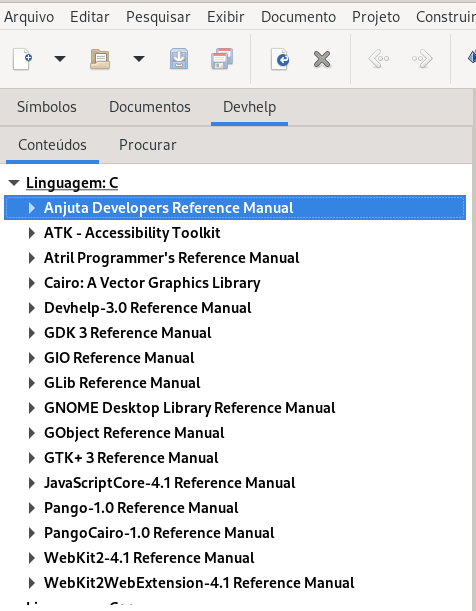The height and width of the screenshot is (611, 476).
Task: Expand GObject Reference Manual node
Action: (x=32, y=433)
